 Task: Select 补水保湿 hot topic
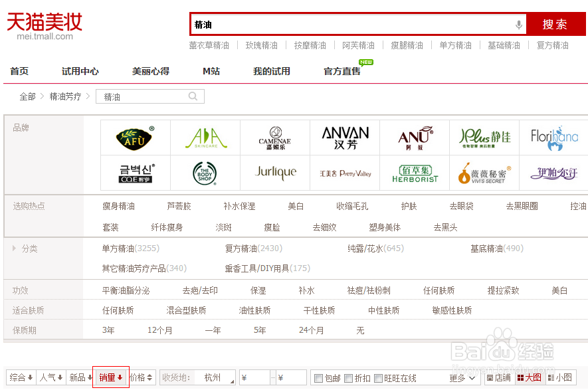pos(239,206)
